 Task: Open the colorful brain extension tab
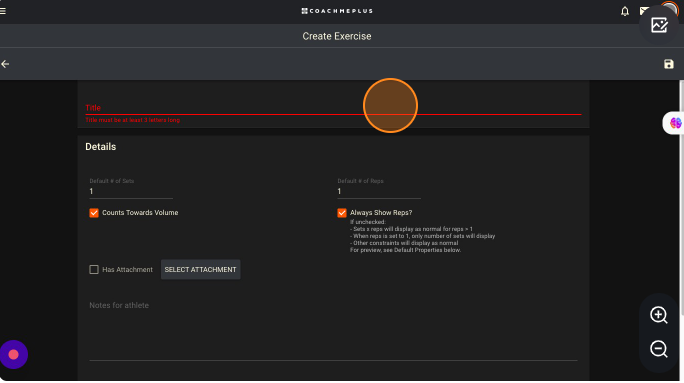point(675,123)
